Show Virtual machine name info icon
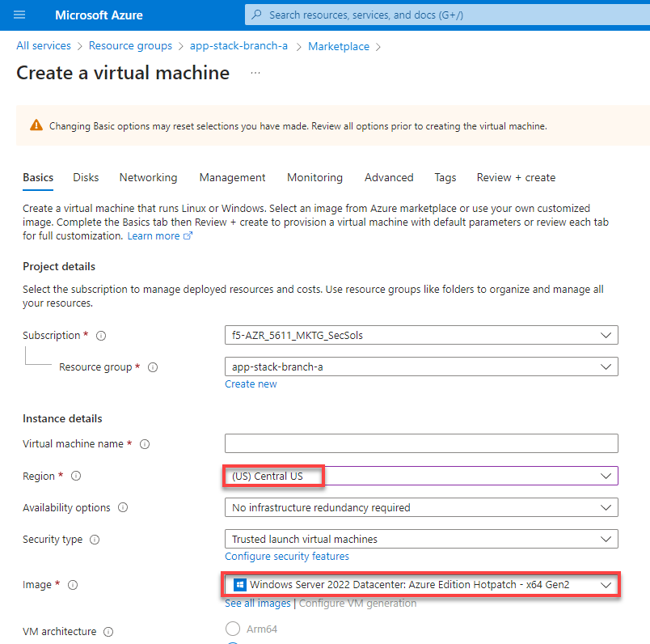The height and width of the screenshot is (644, 650). point(145,444)
